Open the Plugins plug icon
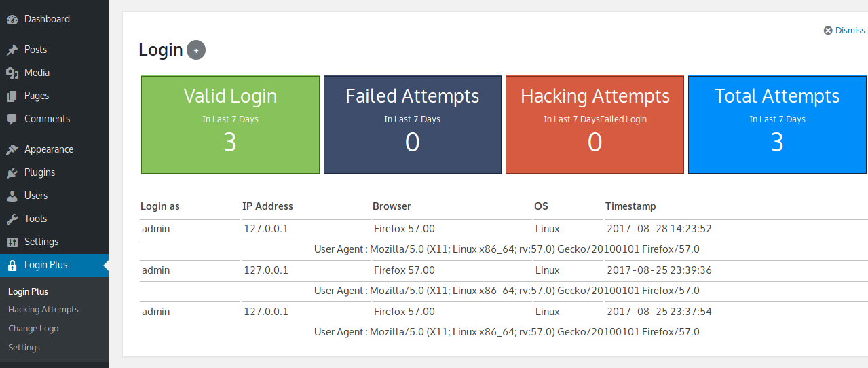 (12, 172)
